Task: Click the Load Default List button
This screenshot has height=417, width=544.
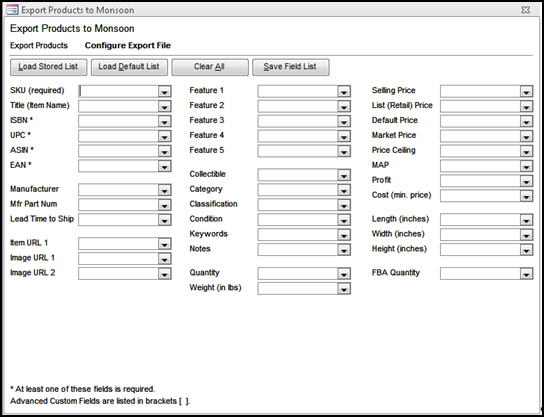Action: pyautogui.click(x=129, y=67)
